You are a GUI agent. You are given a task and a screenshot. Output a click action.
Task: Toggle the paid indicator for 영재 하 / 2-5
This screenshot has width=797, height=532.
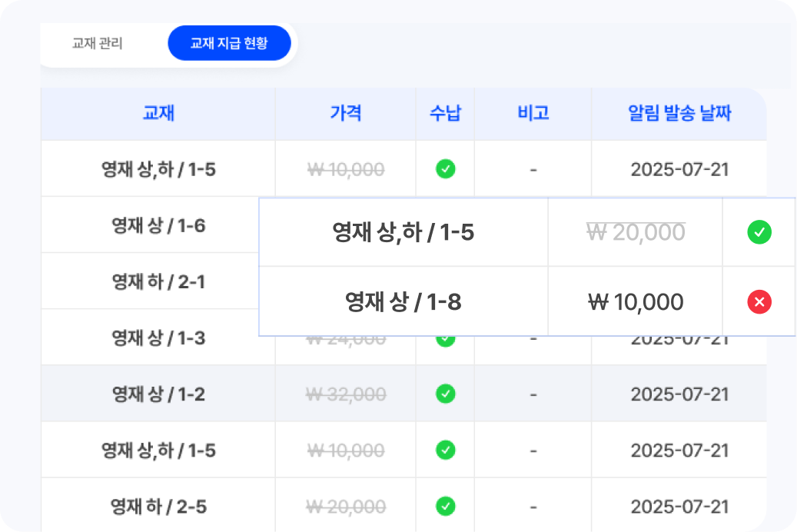click(445, 507)
